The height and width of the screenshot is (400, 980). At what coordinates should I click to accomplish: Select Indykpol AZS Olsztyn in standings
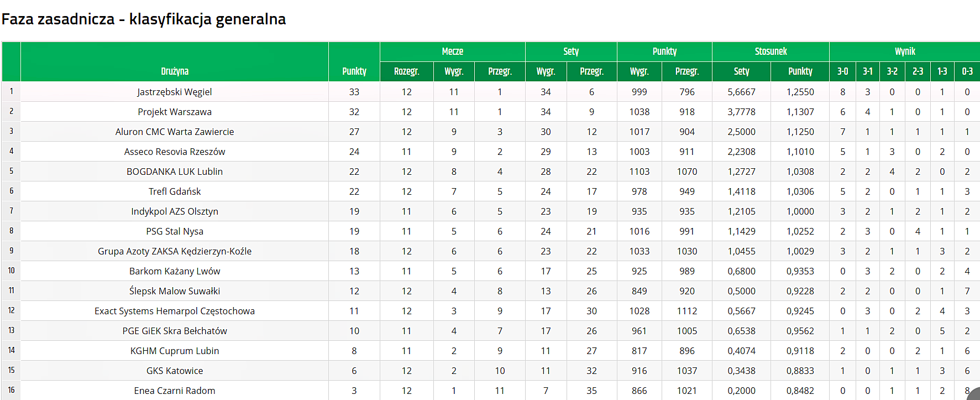tap(175, 211)
